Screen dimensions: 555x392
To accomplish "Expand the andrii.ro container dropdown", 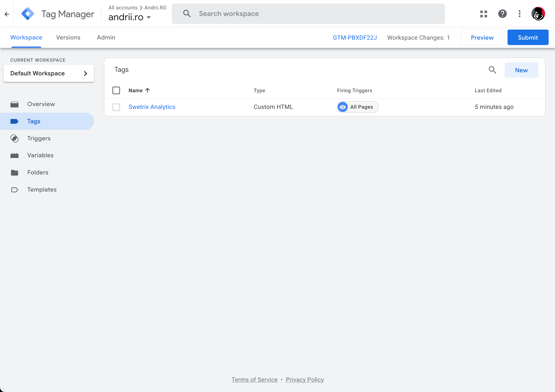I will 149,17.
